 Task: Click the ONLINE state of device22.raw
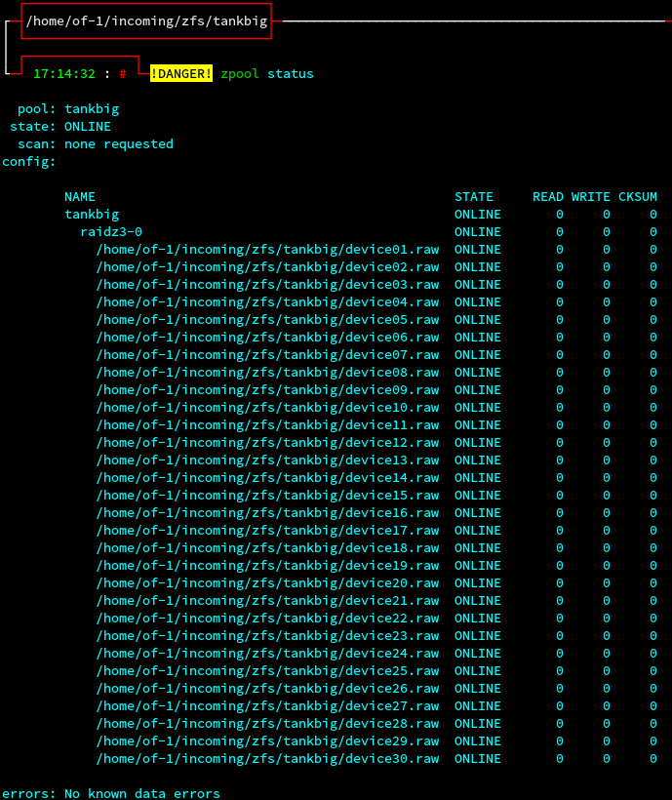(478, 619)
